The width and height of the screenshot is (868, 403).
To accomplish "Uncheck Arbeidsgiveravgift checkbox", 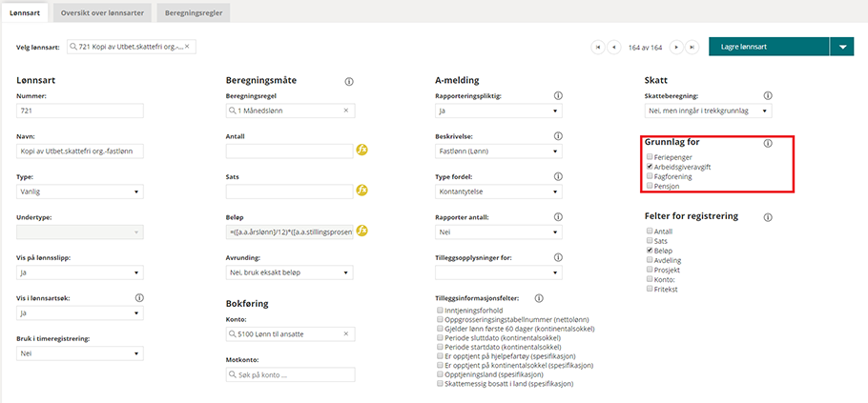I will coord(650,167).
